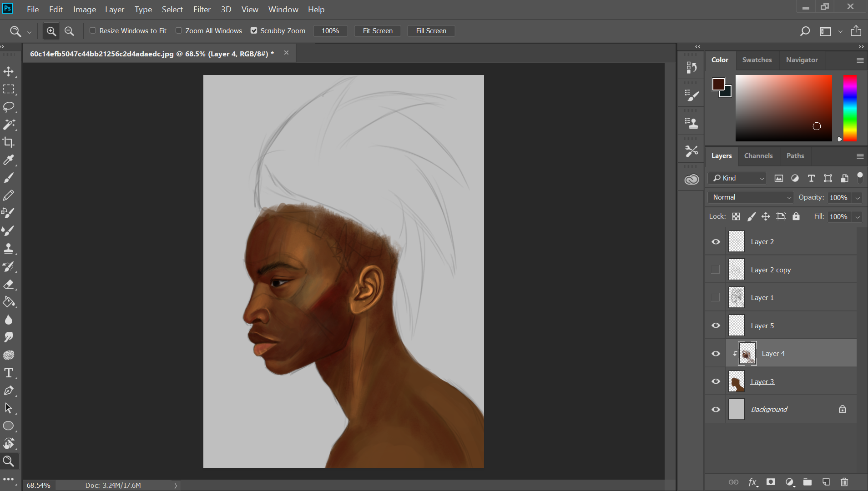Open the Normal blend mode dropdown
868x491 pixels.
751,197
